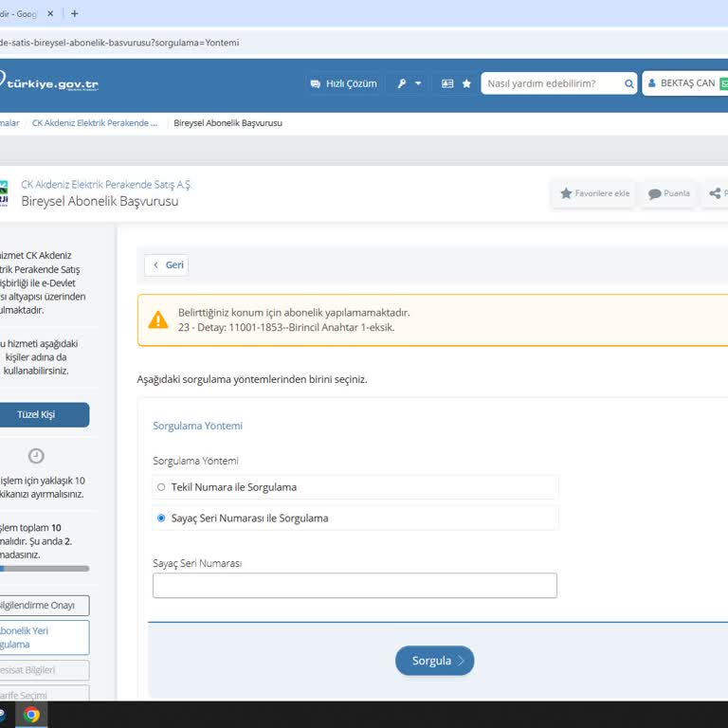Click the search magnifier icon
The height and width of the screenshot is (728, 728).
[629, 83]
